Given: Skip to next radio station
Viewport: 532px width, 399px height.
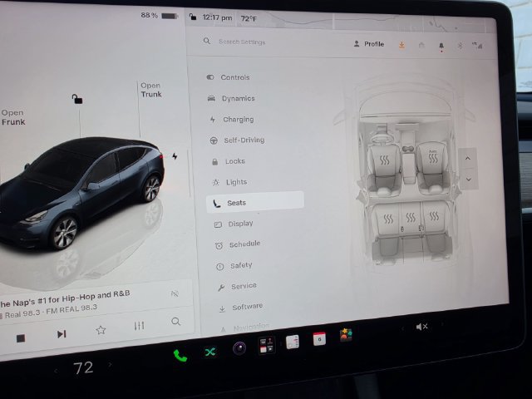Looking at the screenshot, I should 62,334.
